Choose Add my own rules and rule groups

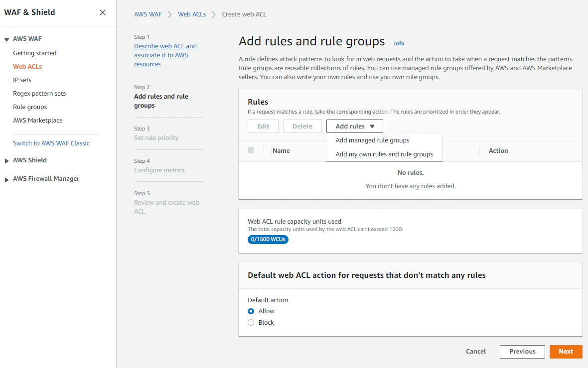pyautogui.click(x=384, y=154)
